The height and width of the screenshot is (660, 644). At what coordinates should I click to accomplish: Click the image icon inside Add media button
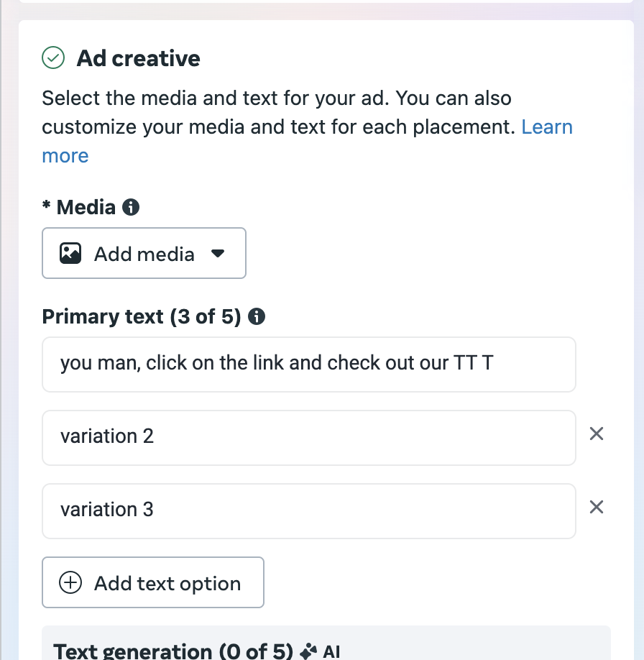pos(70,253)
